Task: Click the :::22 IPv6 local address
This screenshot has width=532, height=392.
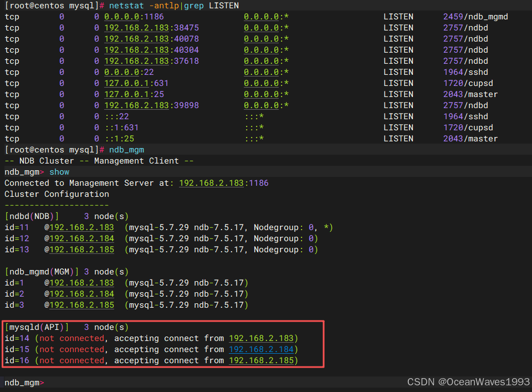Action: coord(117,117)
